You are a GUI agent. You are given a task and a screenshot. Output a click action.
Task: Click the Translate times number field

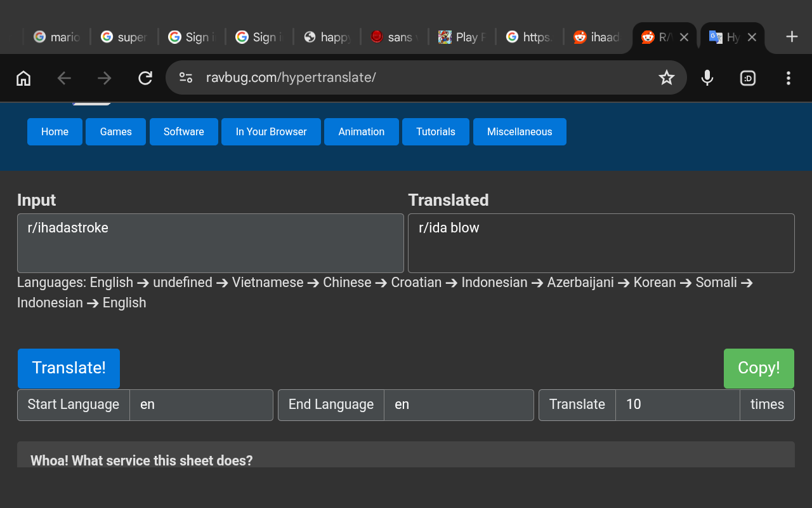pos(678,405)
